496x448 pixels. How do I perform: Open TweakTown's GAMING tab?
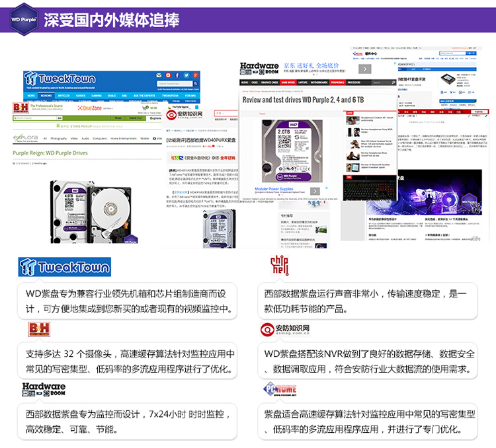coord(97,95)
